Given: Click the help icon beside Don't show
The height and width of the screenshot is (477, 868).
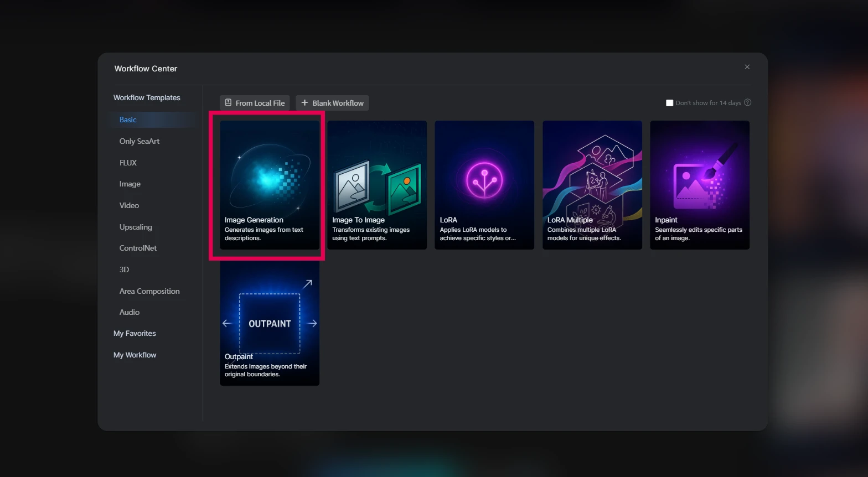Looking at the screenshot, I should coord(747,102).
